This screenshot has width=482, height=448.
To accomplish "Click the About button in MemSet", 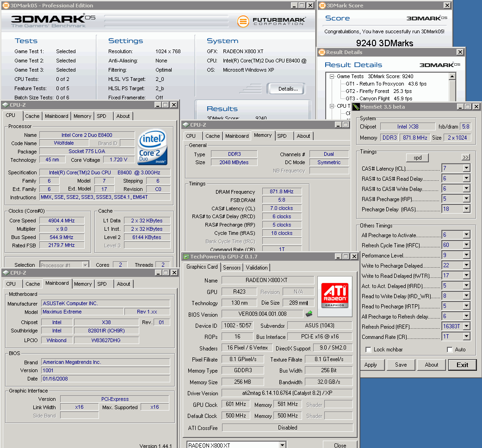I will pos(431,365).
